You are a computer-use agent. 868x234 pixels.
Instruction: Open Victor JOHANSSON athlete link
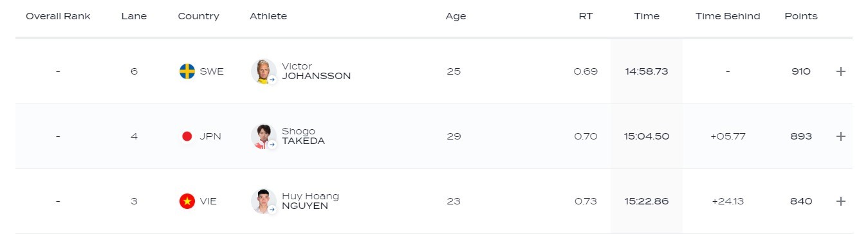[316, 71]
